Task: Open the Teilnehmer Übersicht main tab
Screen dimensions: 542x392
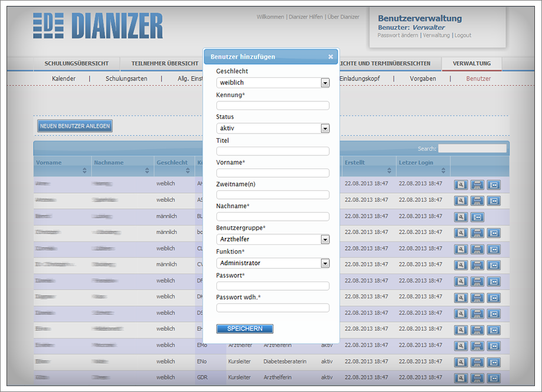Action: click(165, 64)
